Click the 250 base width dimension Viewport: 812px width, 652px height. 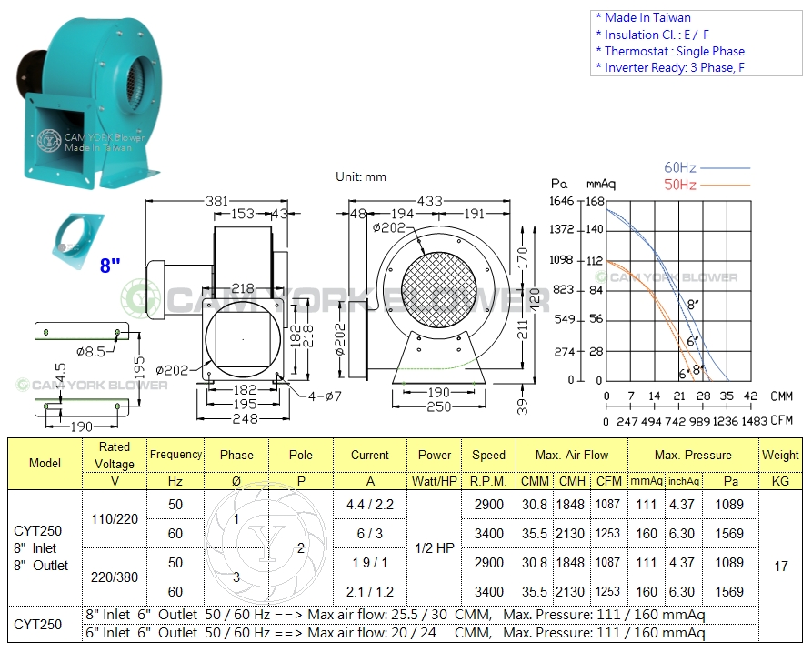tap(438, 407)
